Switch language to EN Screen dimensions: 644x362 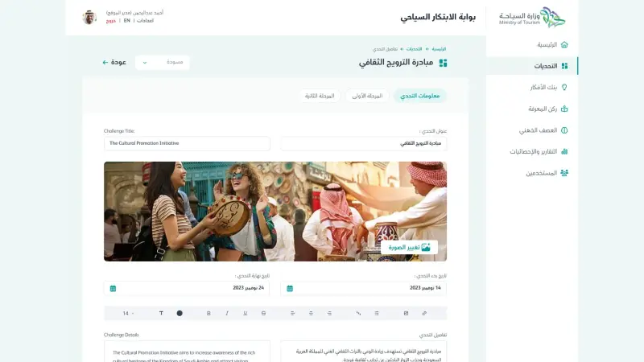(127, 21)
